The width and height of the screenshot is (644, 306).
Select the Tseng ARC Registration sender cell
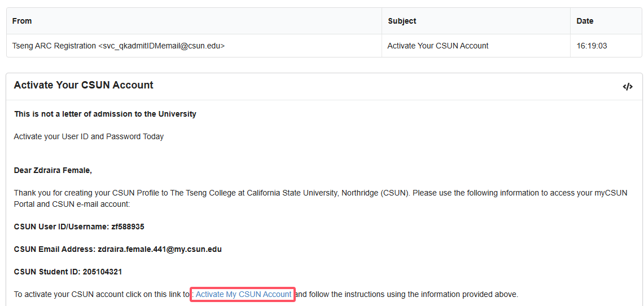pyautogui.click(x=194, y=46)
